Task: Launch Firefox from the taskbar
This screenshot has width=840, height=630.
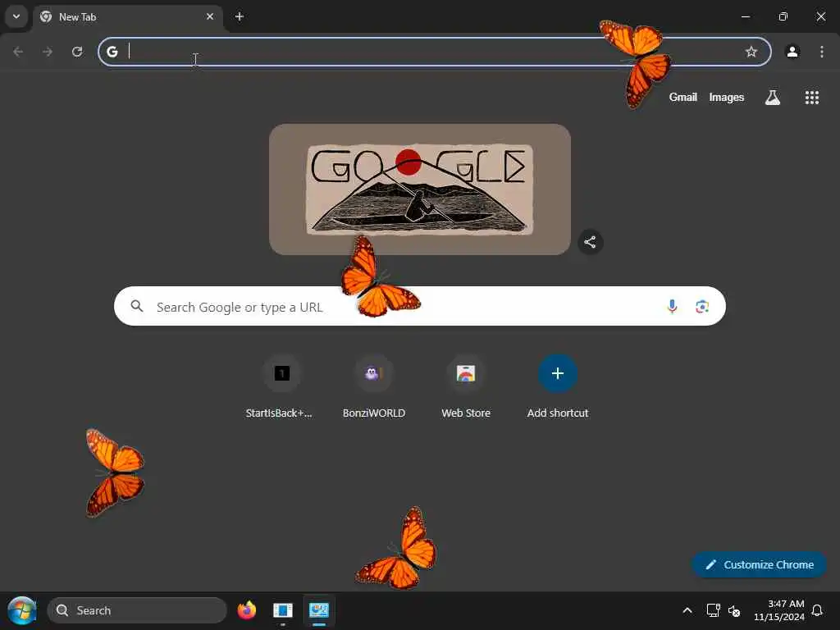Action: (x=246, y=610)
